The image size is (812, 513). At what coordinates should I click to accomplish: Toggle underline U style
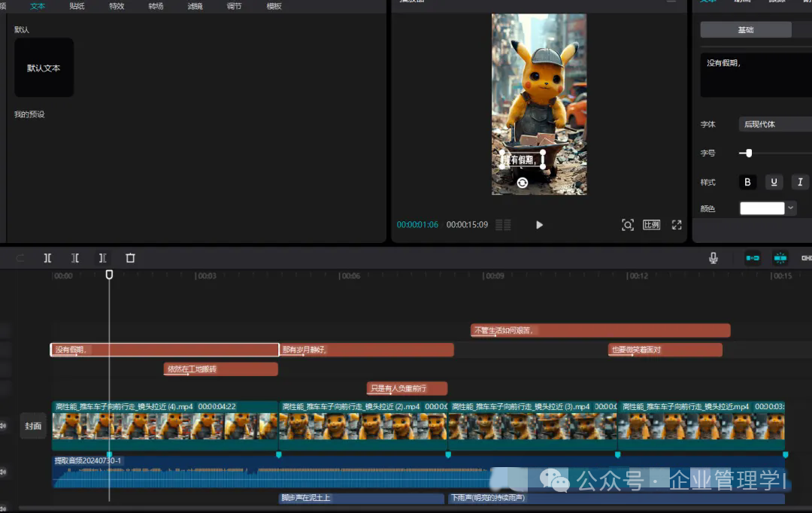pyautogui.click(x=774, y=182)
